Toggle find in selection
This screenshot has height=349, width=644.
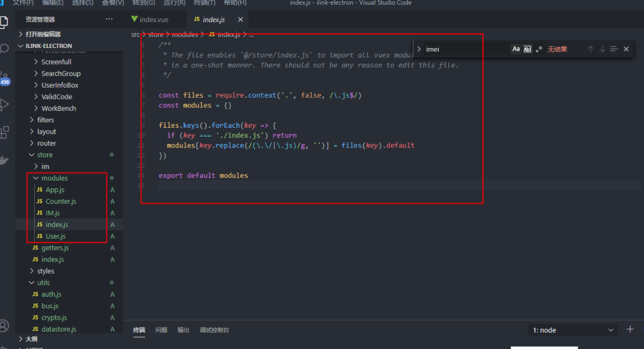click(614, 49)
